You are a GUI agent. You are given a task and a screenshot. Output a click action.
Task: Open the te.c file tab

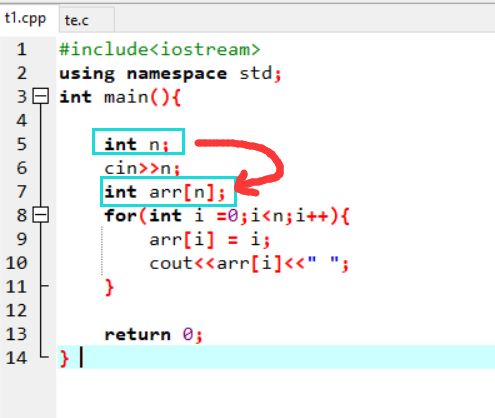pyautogui.click(x=77, y=21)
